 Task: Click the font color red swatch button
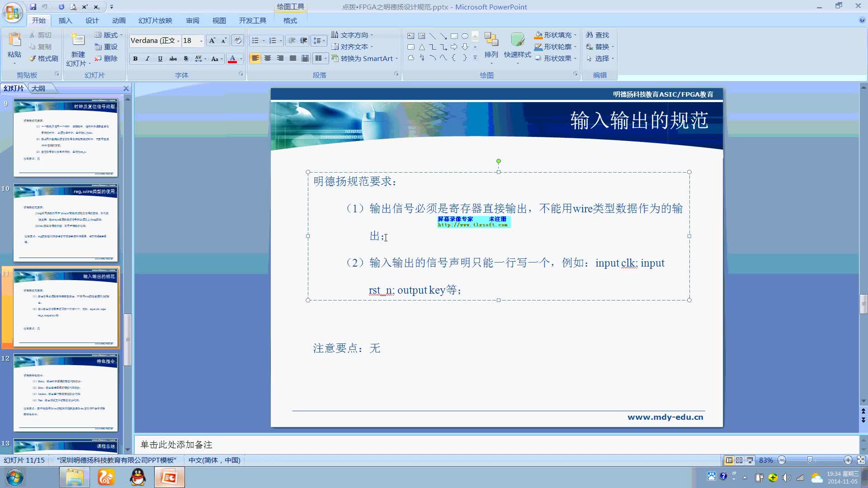coord(232,59)
